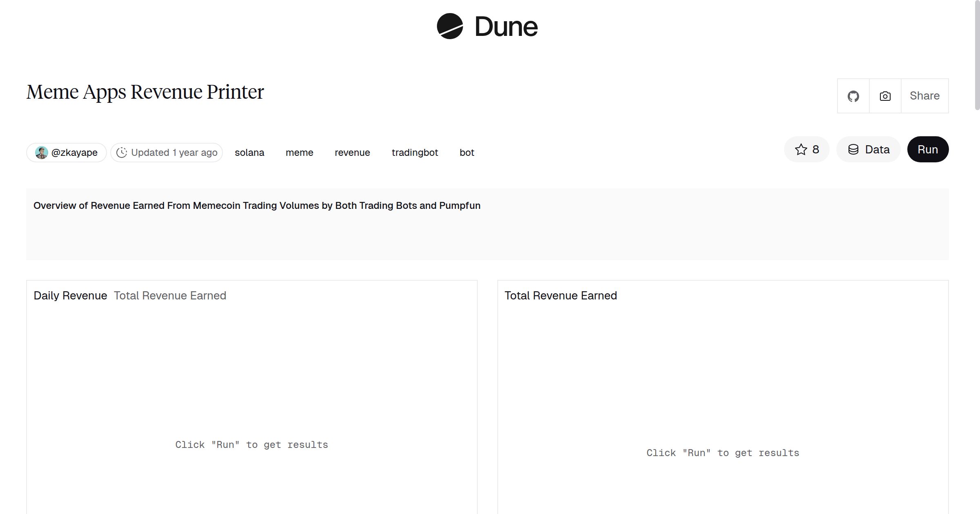980x514 pixels.
Task: Click the Share button
Action: tap(924, 96)
